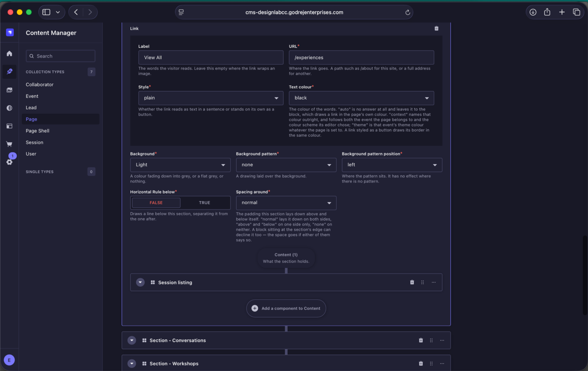Click Add a component to Content
This screenshot has height=371, width=588.
(x=286, y=308)
